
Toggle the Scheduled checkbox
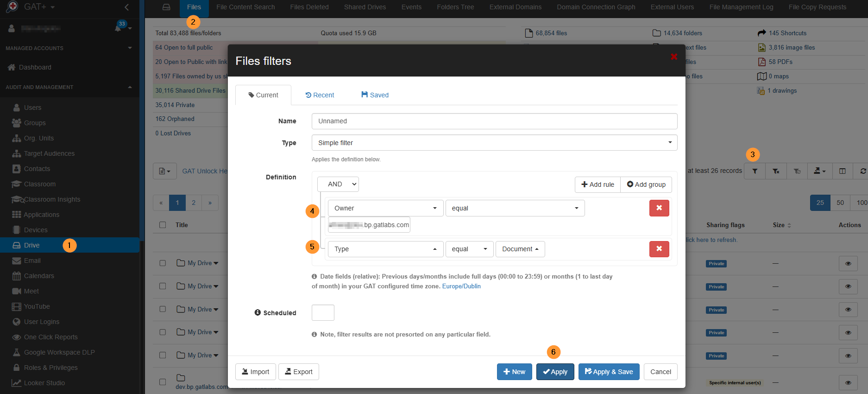323,313
